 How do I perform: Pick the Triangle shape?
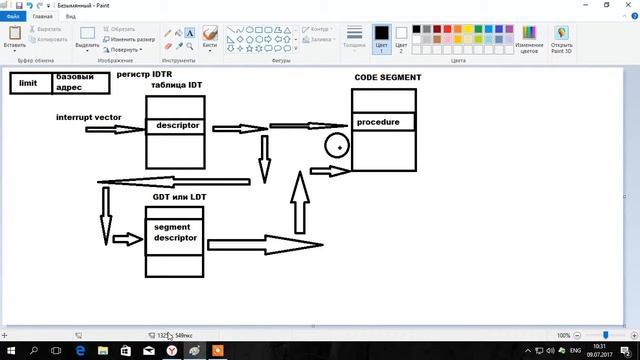click(x=287, y=30)
